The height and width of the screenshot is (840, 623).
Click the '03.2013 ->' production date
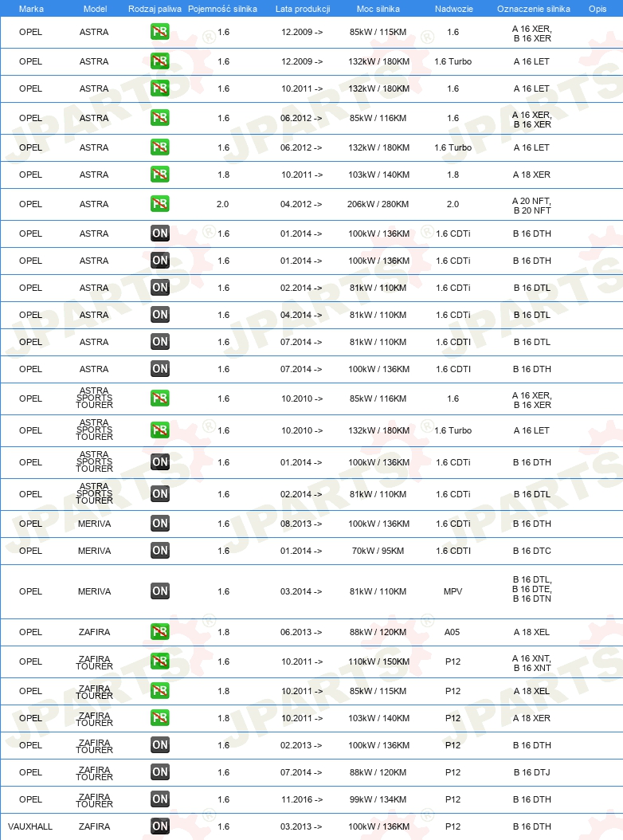tap(301, 826)
